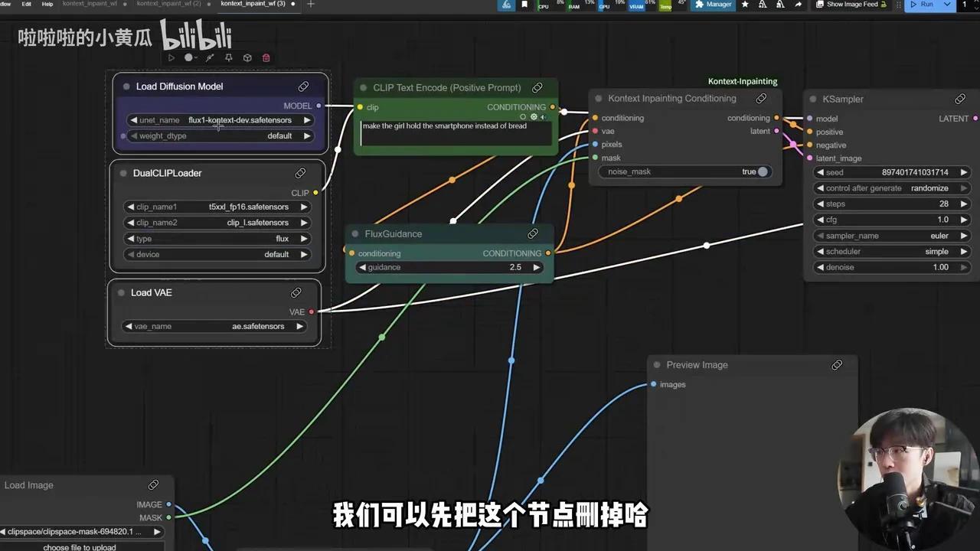980x551 pixels.
Task: Pin the selected node with the pin icon
Action: (228, 57)
